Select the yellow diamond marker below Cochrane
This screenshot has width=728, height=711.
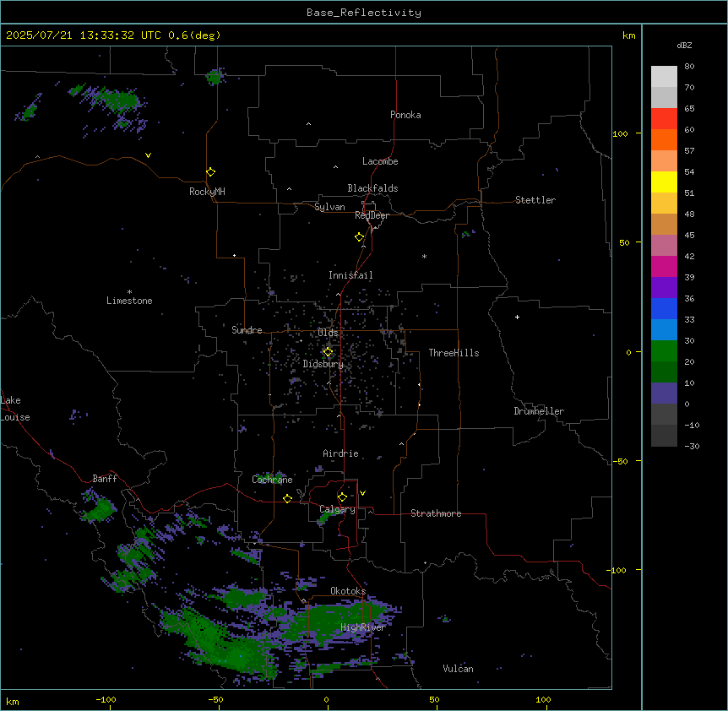pyautogui.click(x=287, y=498)
